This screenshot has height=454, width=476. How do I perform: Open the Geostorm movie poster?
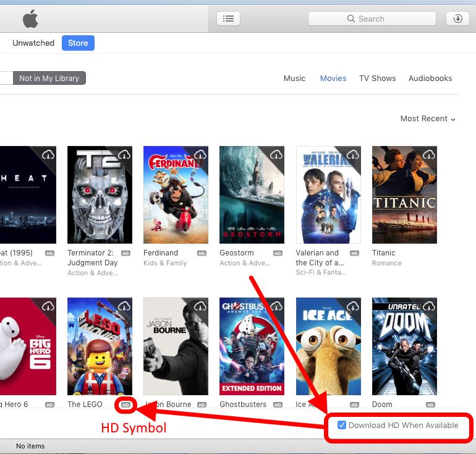point(252,195)
